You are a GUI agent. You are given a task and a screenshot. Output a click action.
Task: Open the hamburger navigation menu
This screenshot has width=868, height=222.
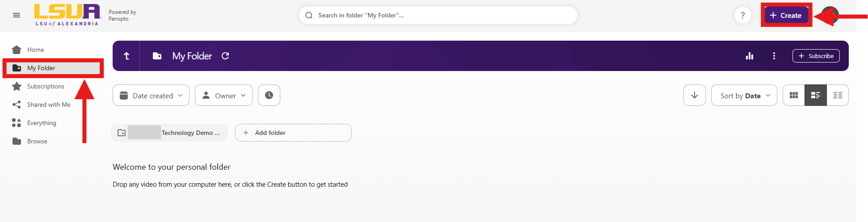(x=17, y=15)
